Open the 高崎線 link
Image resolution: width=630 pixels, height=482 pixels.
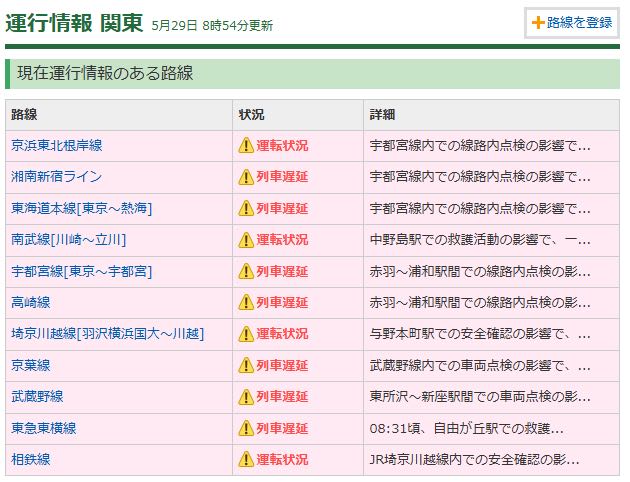pyautogui.click(x=31, y=302)
